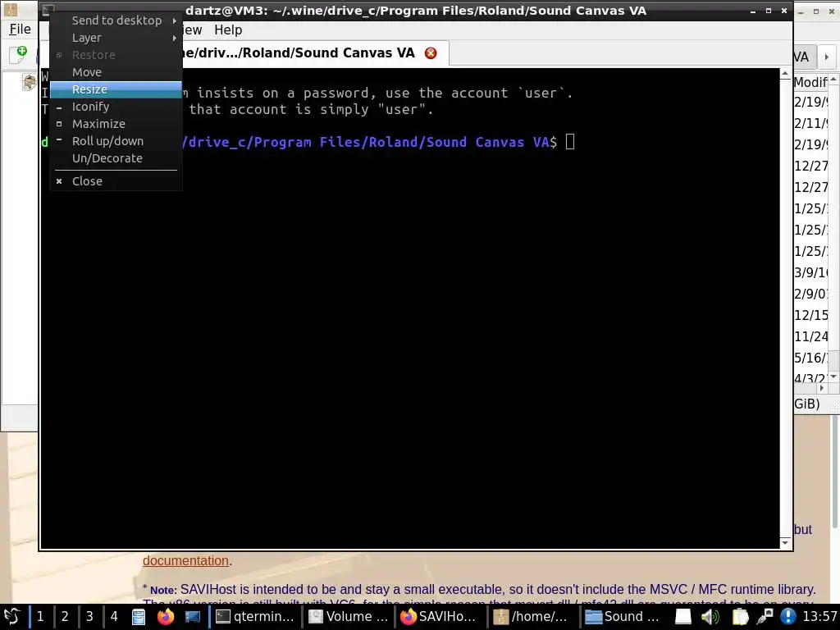The width and height of the screenshot is (840, 630).
Task: Click the 13:57 clock on the taskbar
Action: [x=819, y=617]
